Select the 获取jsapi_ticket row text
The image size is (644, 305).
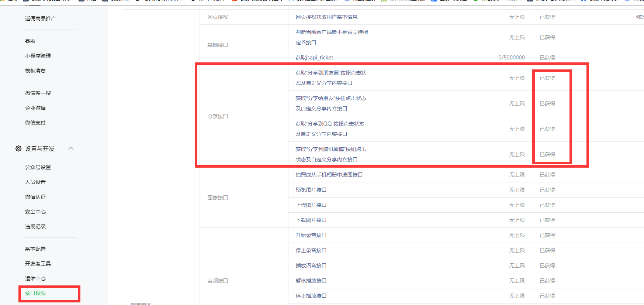click(314, 58)
